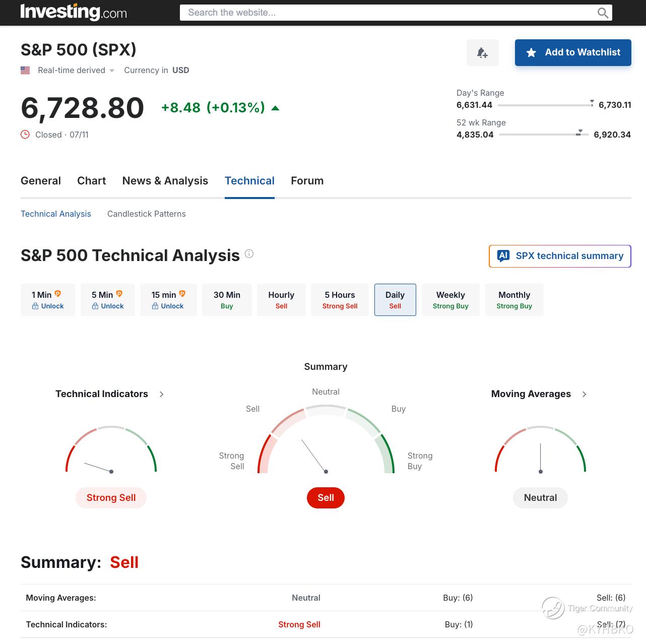
Task: Click the Investing.com logo
Action: coord(74,12)
